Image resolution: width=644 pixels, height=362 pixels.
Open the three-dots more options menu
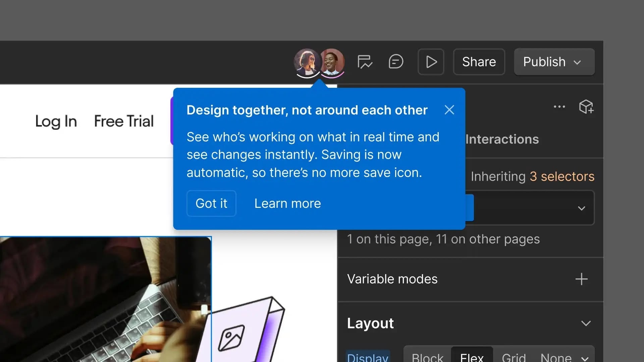click(x=559, y=107)
